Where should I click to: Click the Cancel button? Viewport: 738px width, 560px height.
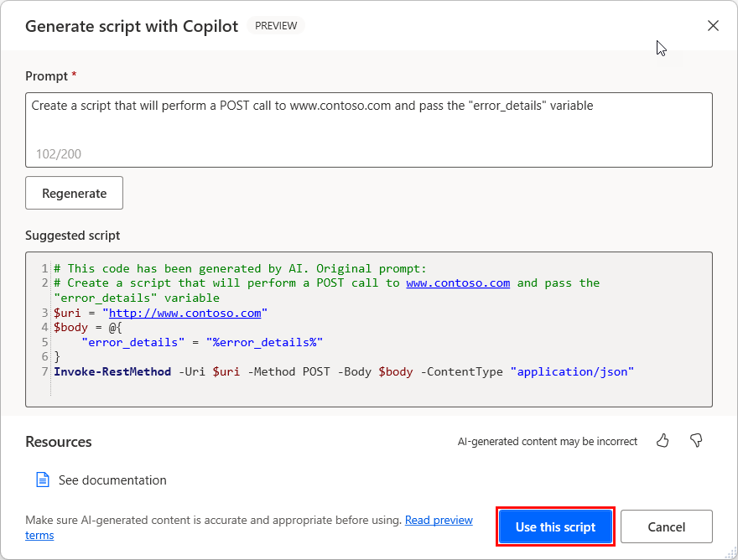[667, 526]
